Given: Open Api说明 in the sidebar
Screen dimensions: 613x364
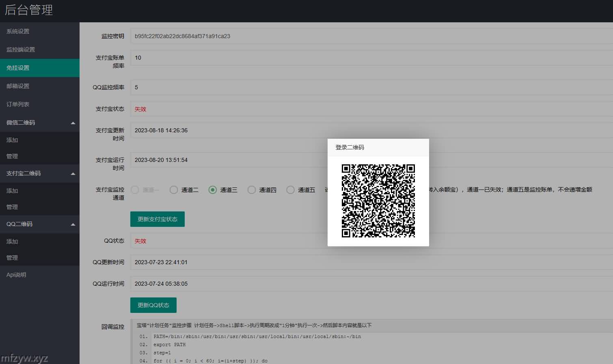Looking at the screenshot, I should [x=16, y=275].
